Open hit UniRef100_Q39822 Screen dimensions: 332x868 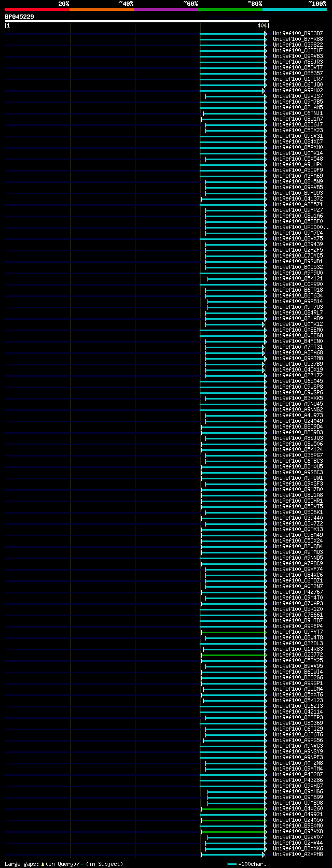[298, 45]
